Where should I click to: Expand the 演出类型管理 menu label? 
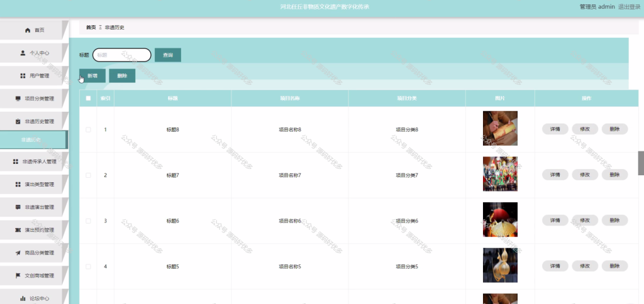(40, 185)
